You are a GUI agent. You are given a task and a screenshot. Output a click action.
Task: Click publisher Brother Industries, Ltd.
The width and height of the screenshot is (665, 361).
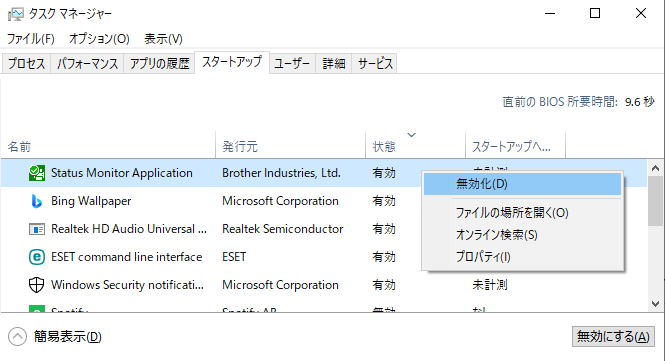281,173
